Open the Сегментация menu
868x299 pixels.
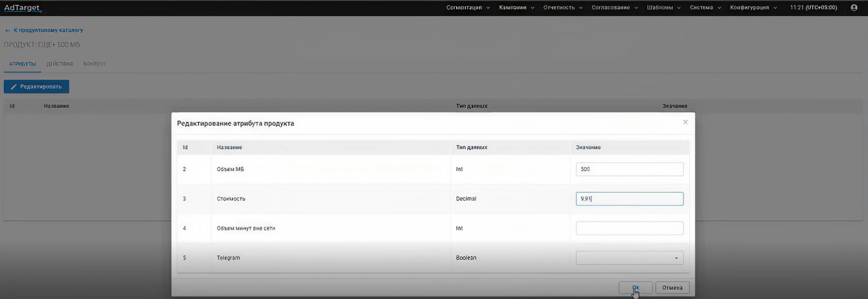point(468,8)
